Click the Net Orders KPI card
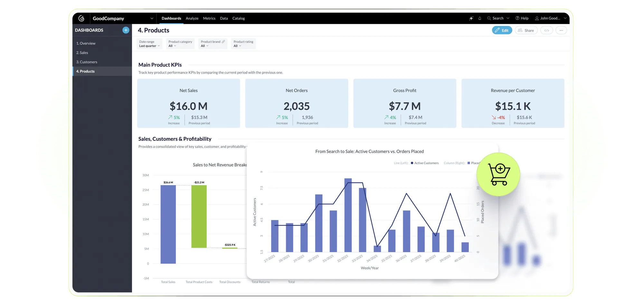 point(297,103)
